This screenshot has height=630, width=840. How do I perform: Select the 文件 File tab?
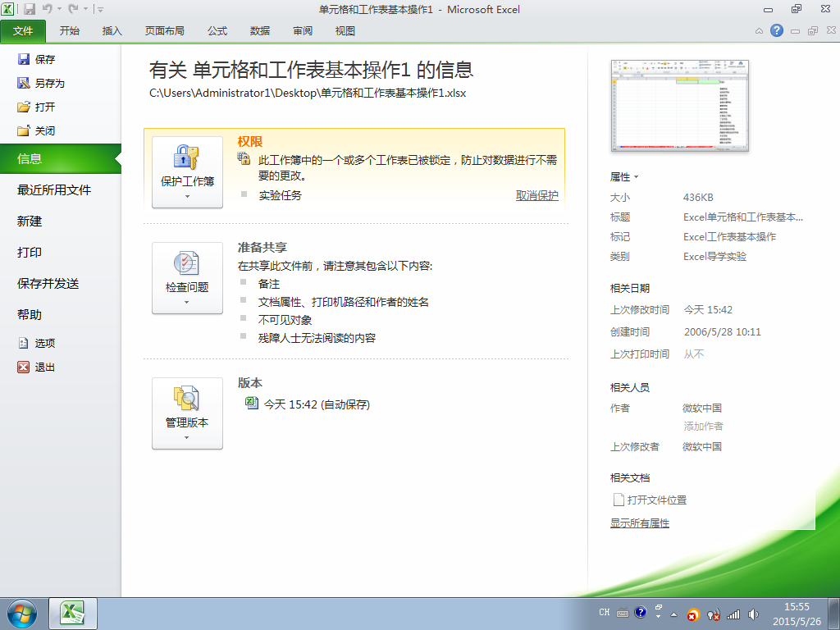point(23,31)
